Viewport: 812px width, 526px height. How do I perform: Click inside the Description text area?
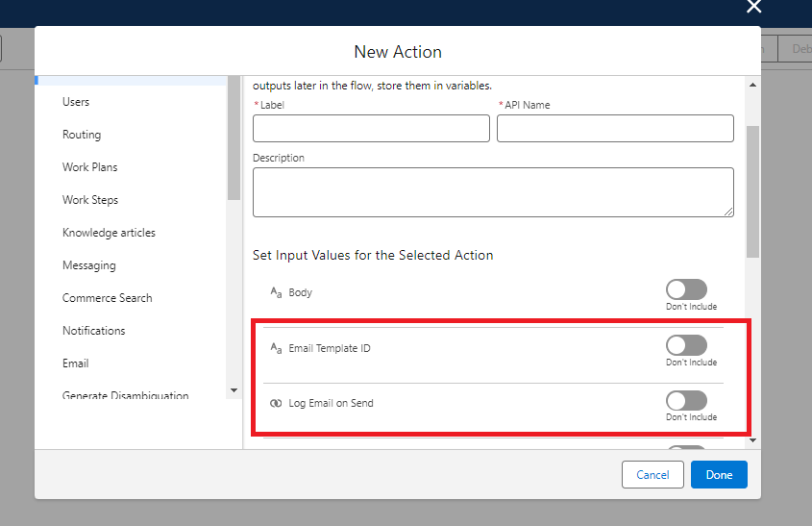(x=493, y=192)
